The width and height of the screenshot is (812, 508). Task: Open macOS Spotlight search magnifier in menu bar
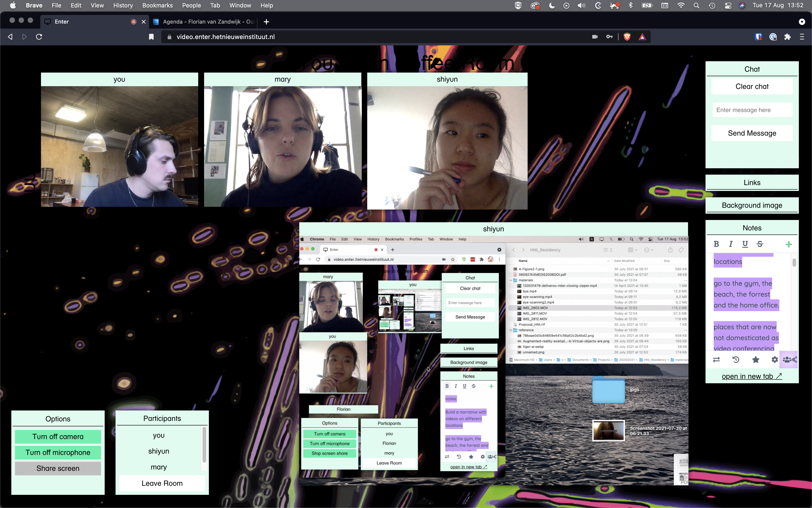click(697, 5)
